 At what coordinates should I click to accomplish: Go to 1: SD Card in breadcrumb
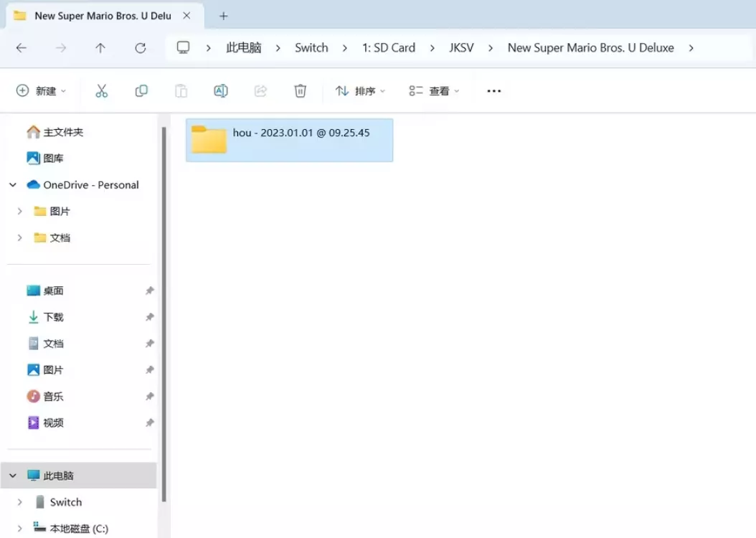coord(388,47)
